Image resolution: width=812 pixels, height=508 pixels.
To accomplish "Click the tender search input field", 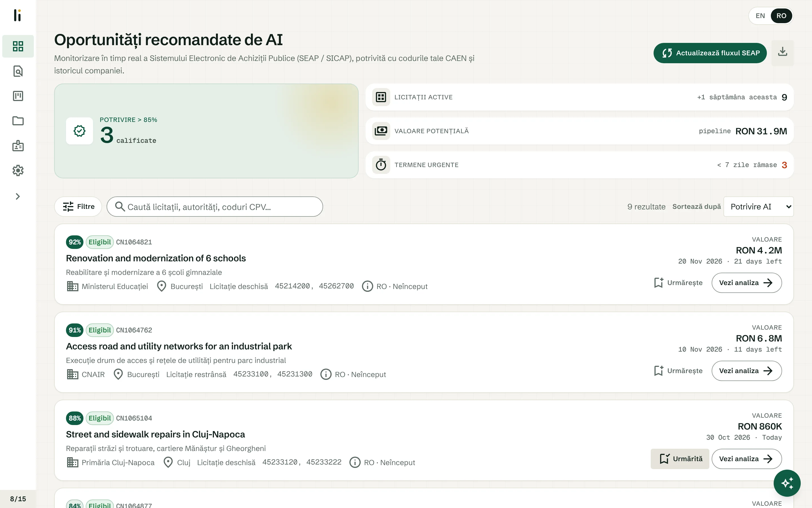I will [215, 207].
